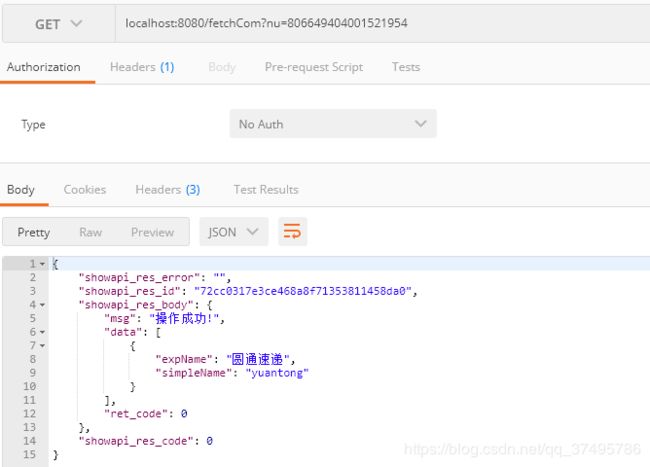This screenshot has height=467, width=650.
Task: Click the Type label in Authorization
Action: pos(33,124)
